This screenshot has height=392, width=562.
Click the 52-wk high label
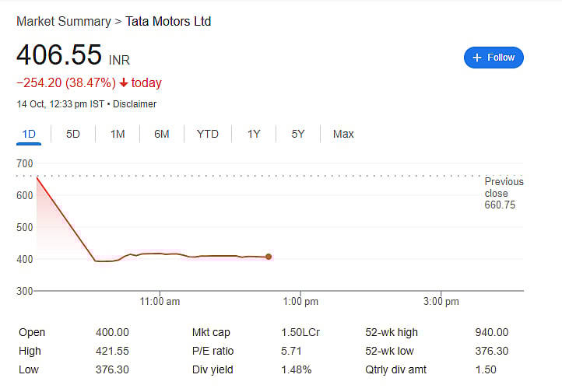(390, 332)
